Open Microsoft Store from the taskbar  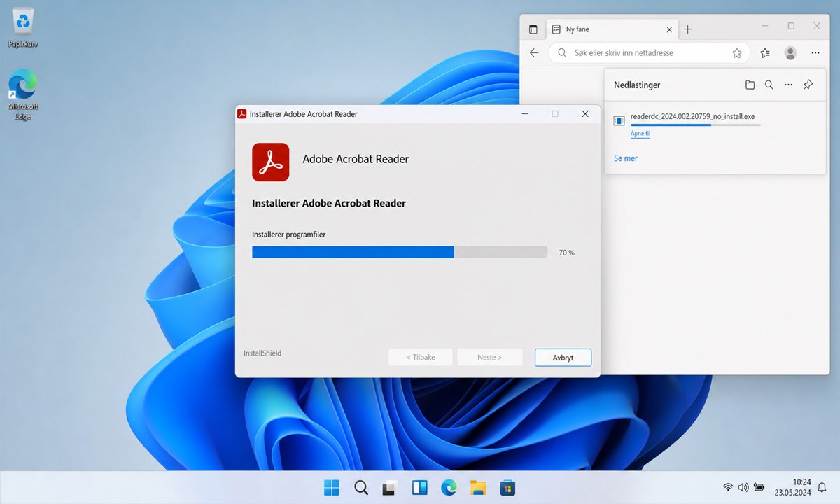(507, 487)
